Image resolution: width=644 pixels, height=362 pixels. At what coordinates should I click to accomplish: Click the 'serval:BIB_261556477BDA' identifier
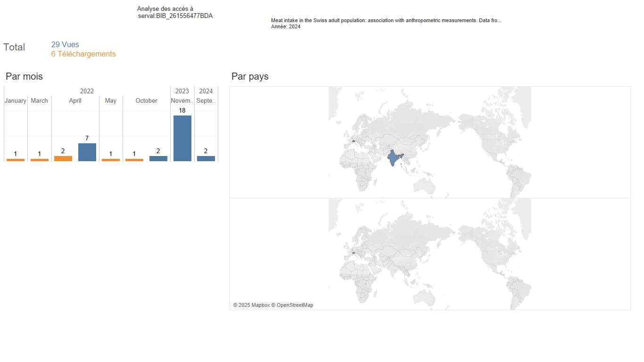175,16
